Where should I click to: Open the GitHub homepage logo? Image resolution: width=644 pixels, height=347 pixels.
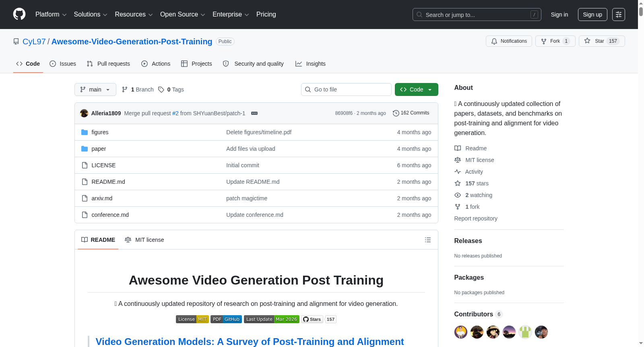[x=19, y=14]
